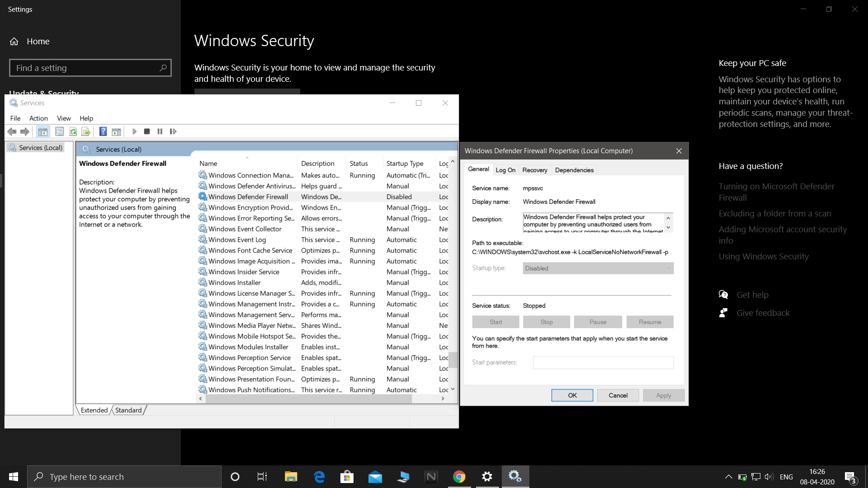This screenshot has height=488, width=868.
Task: Open File Explorer from taskbar
Action: [291, 477]
